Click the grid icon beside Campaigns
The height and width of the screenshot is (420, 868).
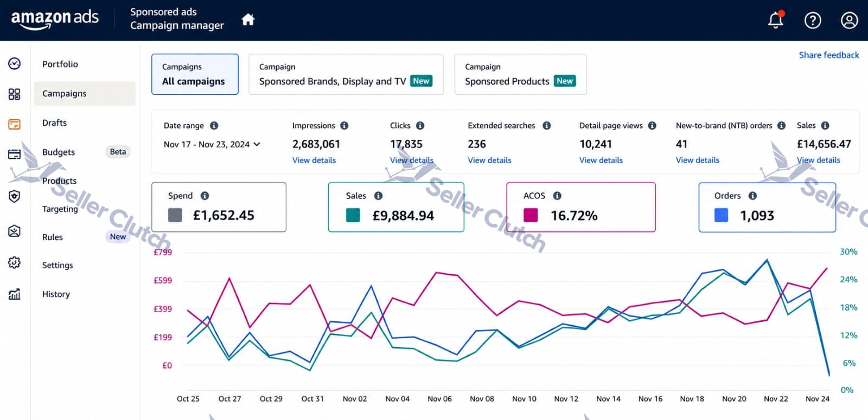(x=15, y=94)
